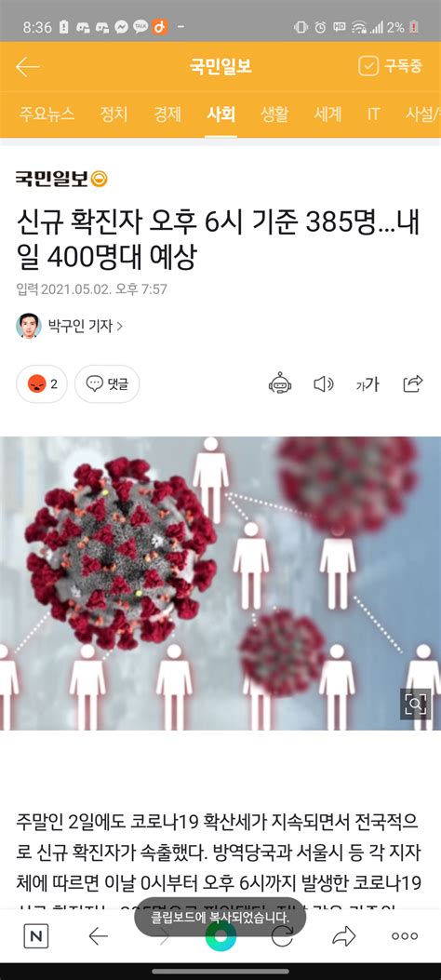Switch to the 경제 tab

(x=167, y=114)
